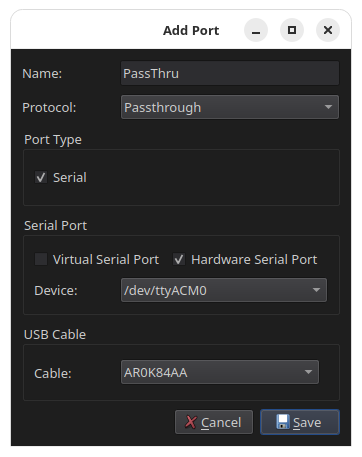Minimize the Add Port window
This screenshot has width=362, height=457.
256,30
